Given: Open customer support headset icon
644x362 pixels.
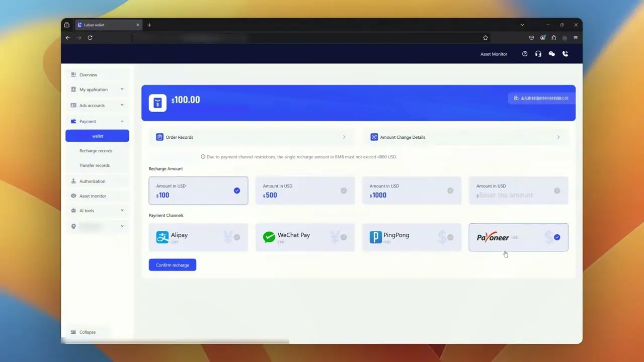Looking at the screenshot, I should coord(538,54).
